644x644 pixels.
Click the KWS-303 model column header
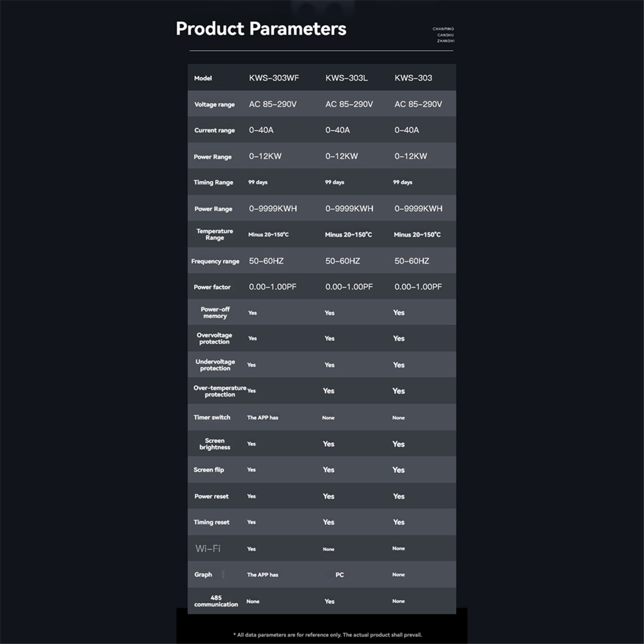413,78
